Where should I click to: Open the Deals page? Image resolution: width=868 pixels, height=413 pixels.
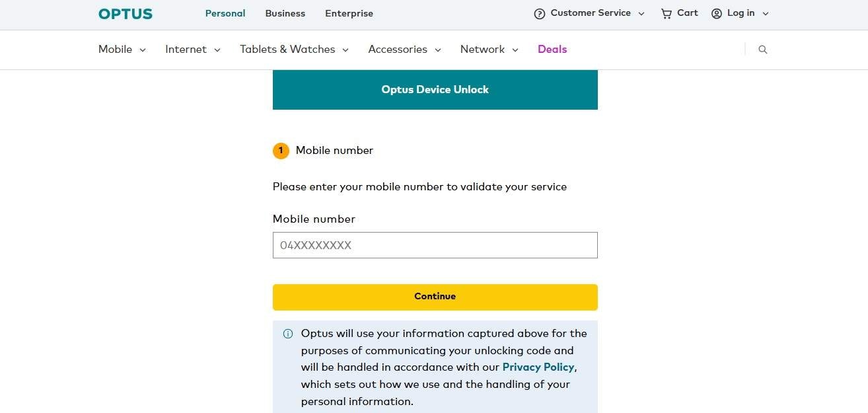[552, 49]
